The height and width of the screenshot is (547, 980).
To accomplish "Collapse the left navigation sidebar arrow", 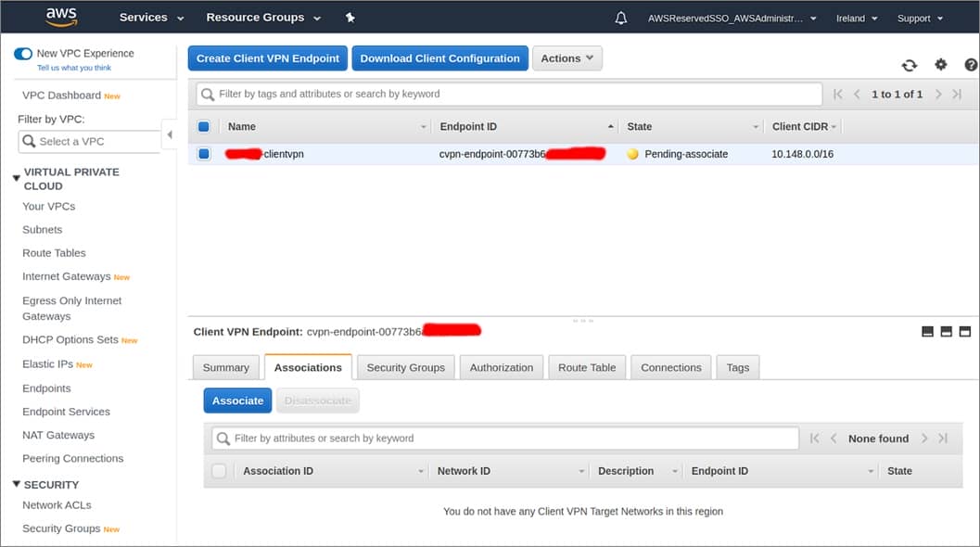I will pos(170,134).
